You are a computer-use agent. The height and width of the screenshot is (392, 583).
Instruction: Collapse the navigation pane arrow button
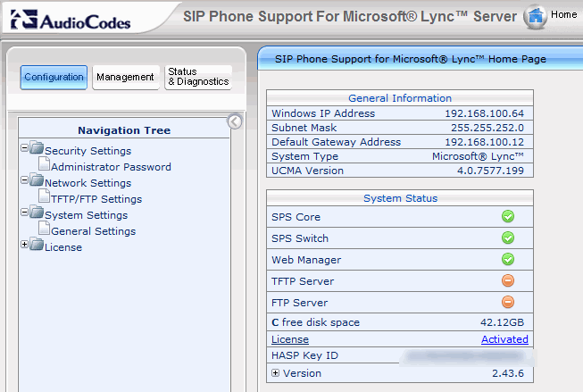coord(235,121)
